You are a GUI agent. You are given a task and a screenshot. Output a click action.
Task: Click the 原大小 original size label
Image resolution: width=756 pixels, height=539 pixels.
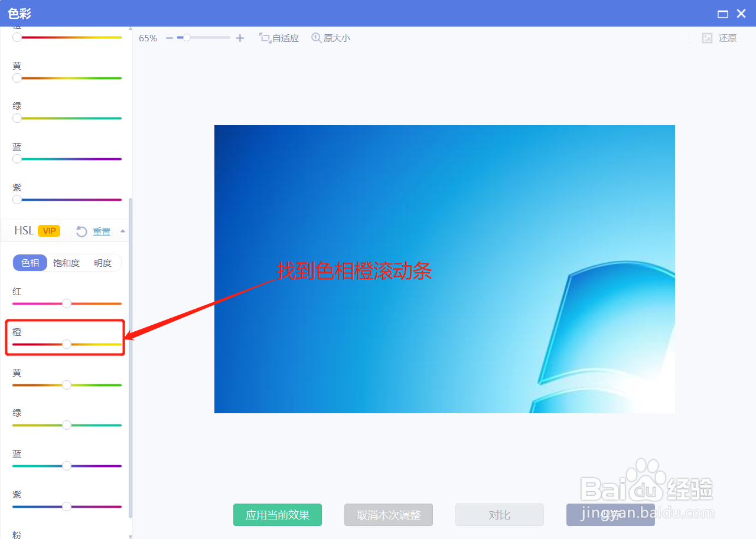coord(337,38)
